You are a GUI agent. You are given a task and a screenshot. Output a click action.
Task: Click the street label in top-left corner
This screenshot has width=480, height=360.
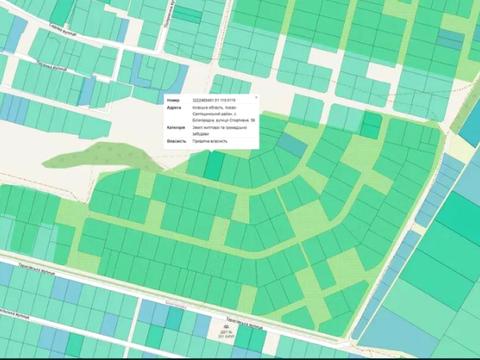pyautogui.click(x=63, y=31)
